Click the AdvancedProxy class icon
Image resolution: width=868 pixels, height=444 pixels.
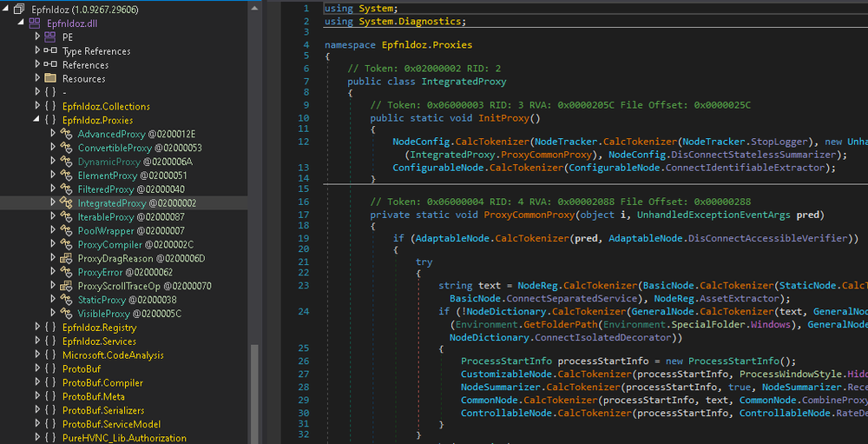[x=67, y=134]
